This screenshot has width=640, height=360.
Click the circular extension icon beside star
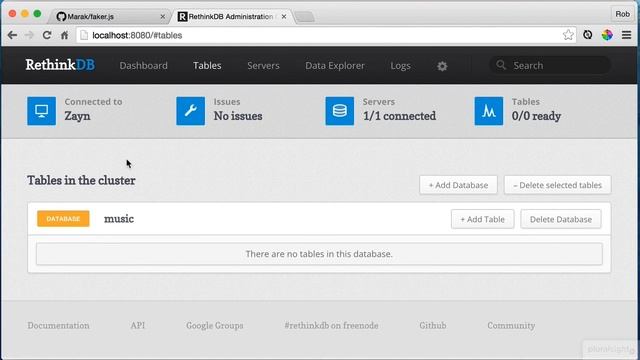(587, 35)
